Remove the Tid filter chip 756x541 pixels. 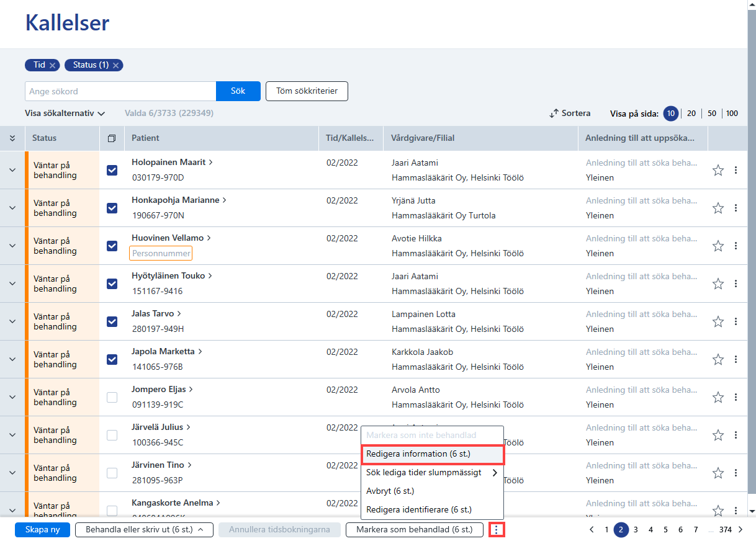(53, 65)
